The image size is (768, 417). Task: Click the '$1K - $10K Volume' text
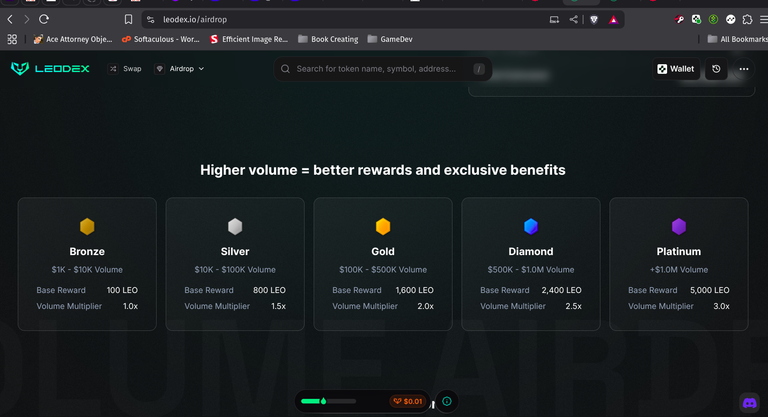pos(87,270)
